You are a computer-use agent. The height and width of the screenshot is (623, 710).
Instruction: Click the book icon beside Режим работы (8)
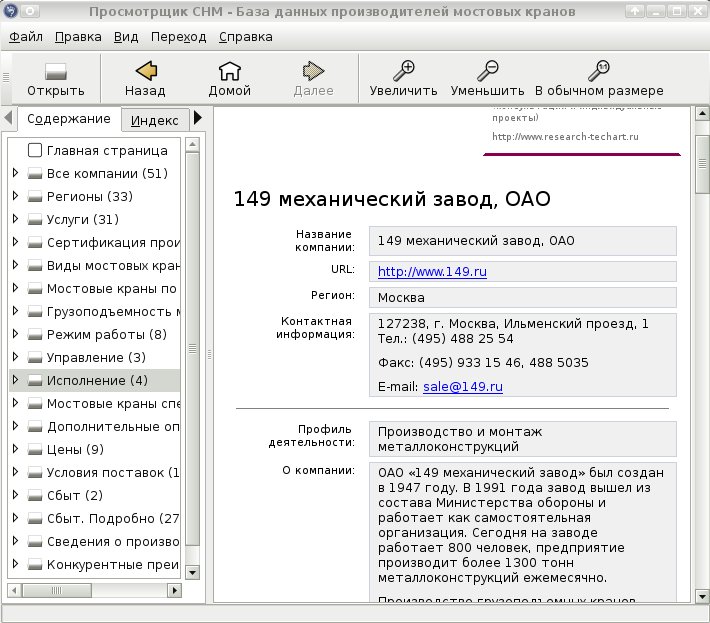coord(35,335)
